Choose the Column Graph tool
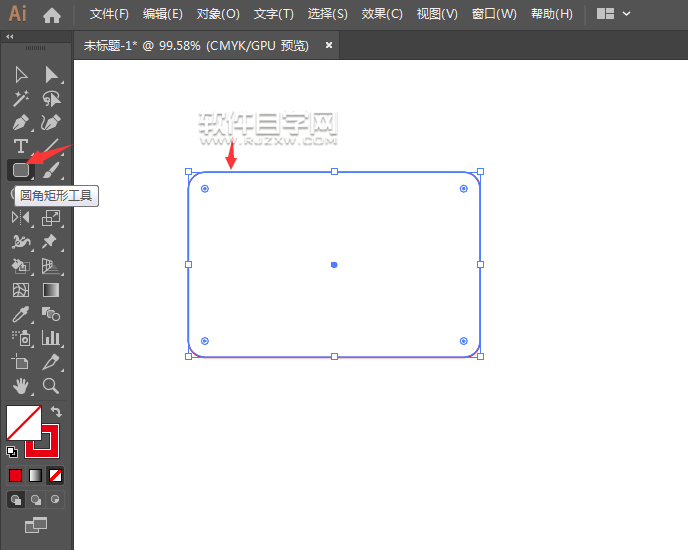The width and height of the screenshot is (688, 550). [x=51, y=338]
